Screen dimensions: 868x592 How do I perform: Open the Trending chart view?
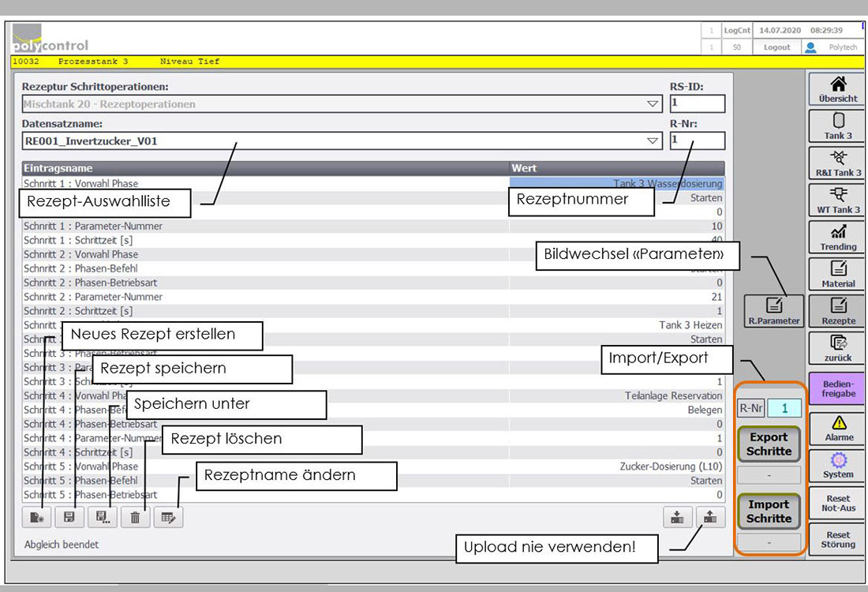pos(838,237)
